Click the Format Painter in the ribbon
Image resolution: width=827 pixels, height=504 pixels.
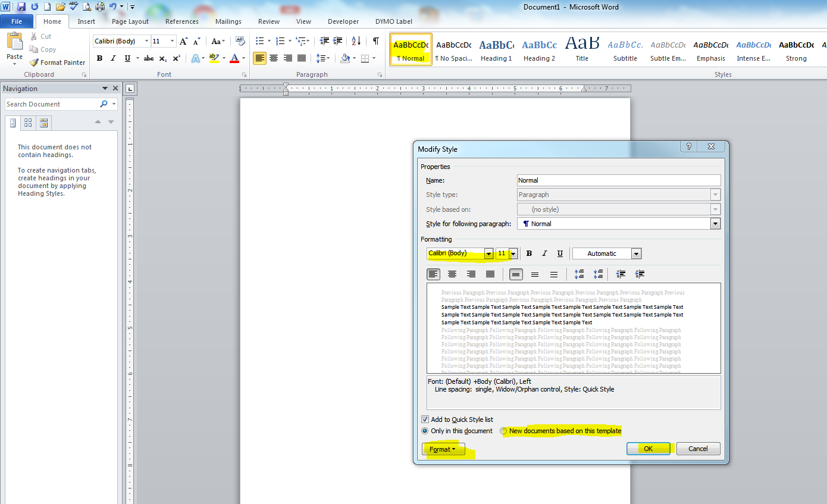[x=57, y=62]
